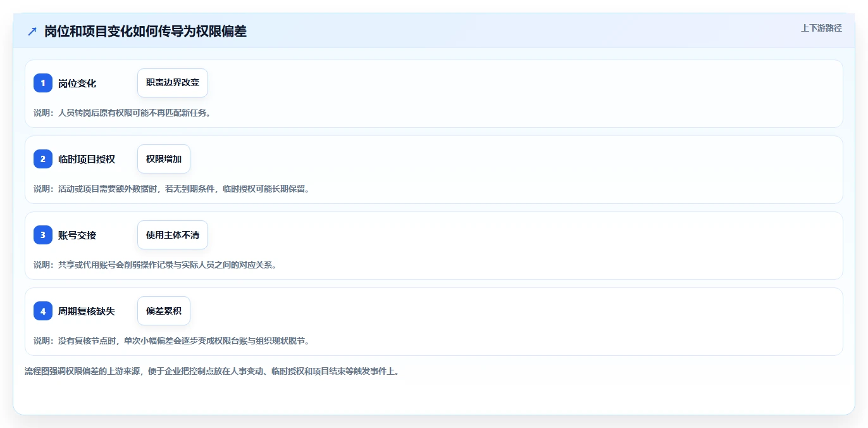Click the 偏差累积 tag
This screenshot has height=428, width=868.
click(164, 311)
